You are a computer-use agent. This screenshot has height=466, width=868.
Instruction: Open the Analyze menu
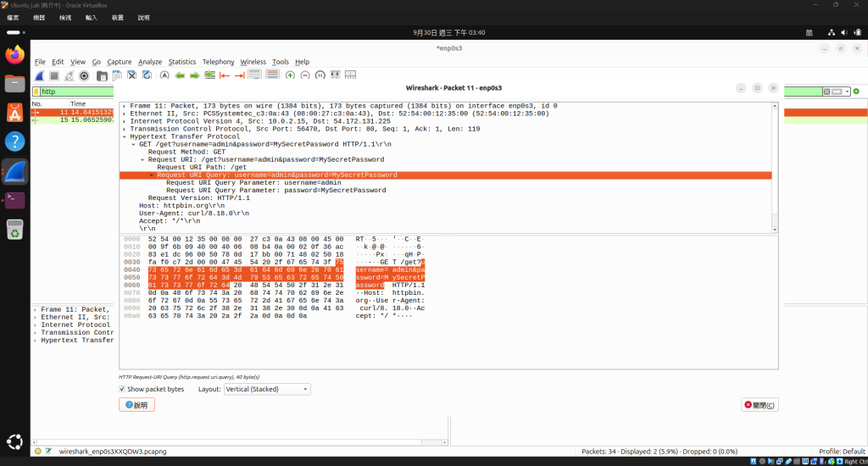pyautogui.click(x=150, y=62)
